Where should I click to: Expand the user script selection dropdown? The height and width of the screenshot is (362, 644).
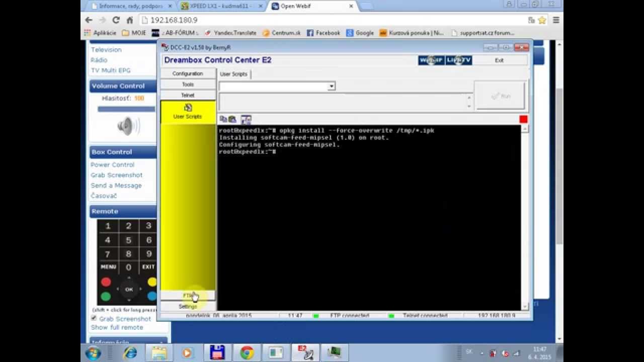pos(331,86)
